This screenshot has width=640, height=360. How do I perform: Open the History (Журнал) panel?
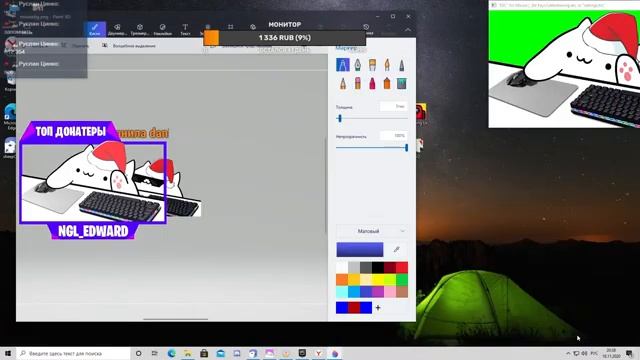[x=366, y=28]
